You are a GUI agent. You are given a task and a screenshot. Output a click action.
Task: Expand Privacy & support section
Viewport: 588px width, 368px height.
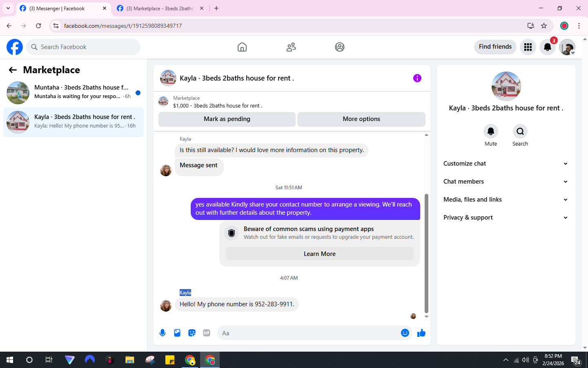pos(506,218)
